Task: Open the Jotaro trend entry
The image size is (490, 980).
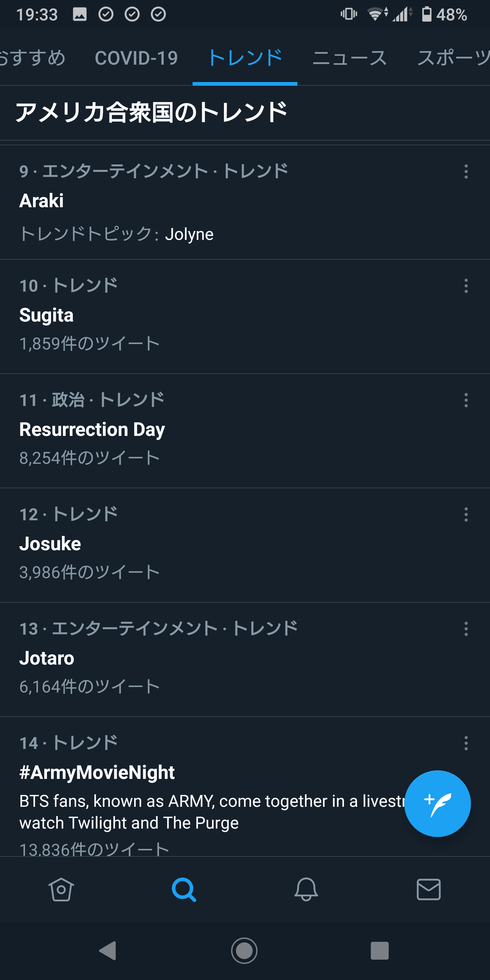Action: pyautogui.click(x=47, y=658)
